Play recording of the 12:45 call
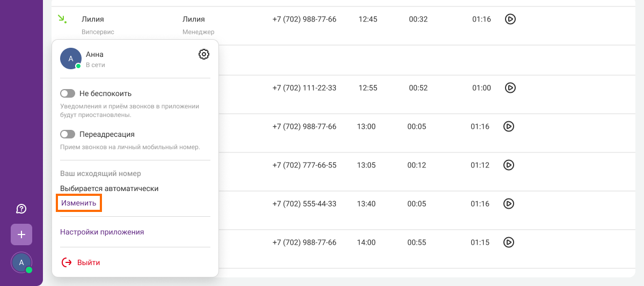 [x=510, y=19]
